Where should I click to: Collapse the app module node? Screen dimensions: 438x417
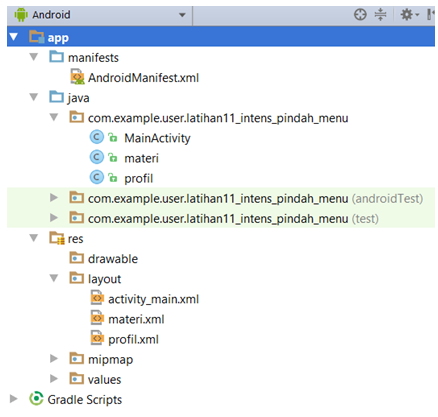pyautogui.click(x=14, y=37)
